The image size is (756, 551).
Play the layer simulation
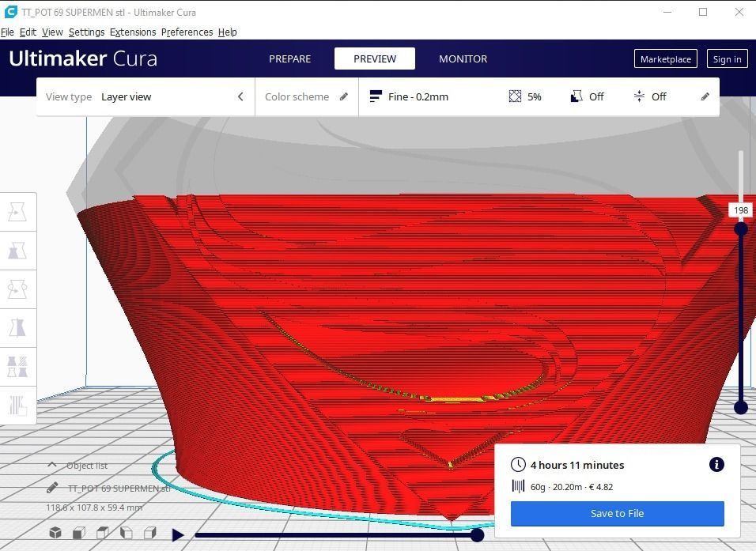point(178,534)
